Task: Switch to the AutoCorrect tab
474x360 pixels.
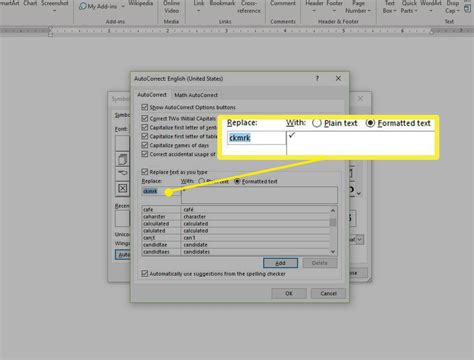Action: click(x=152, y=95)
